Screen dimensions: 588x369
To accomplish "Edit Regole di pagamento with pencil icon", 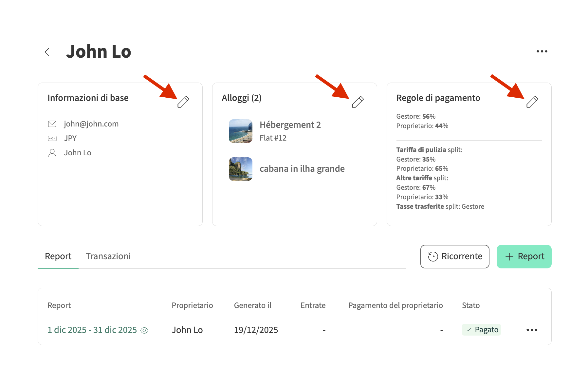I will (x=532, y=102).
